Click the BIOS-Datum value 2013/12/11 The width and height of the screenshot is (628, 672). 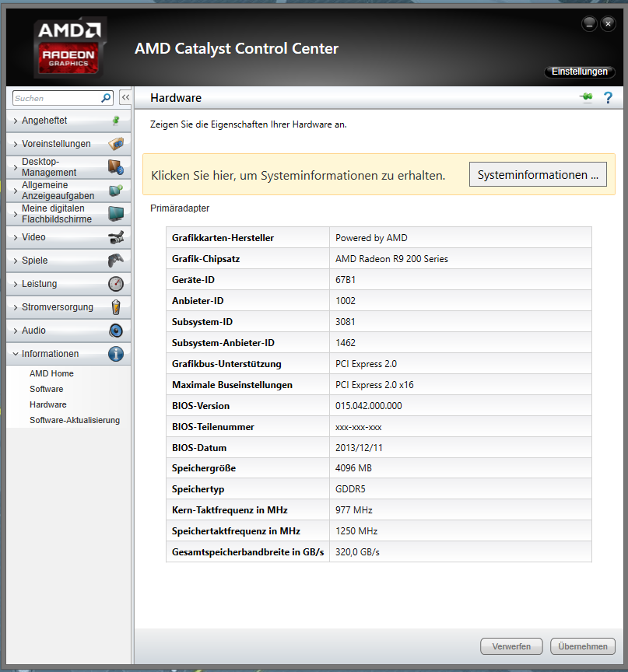coord(359,448)
